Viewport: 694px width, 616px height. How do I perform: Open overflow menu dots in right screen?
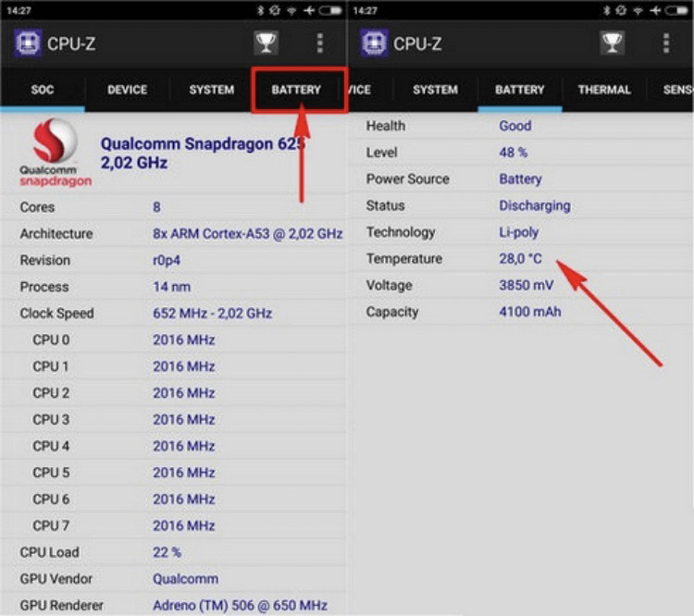click(666, 43)
